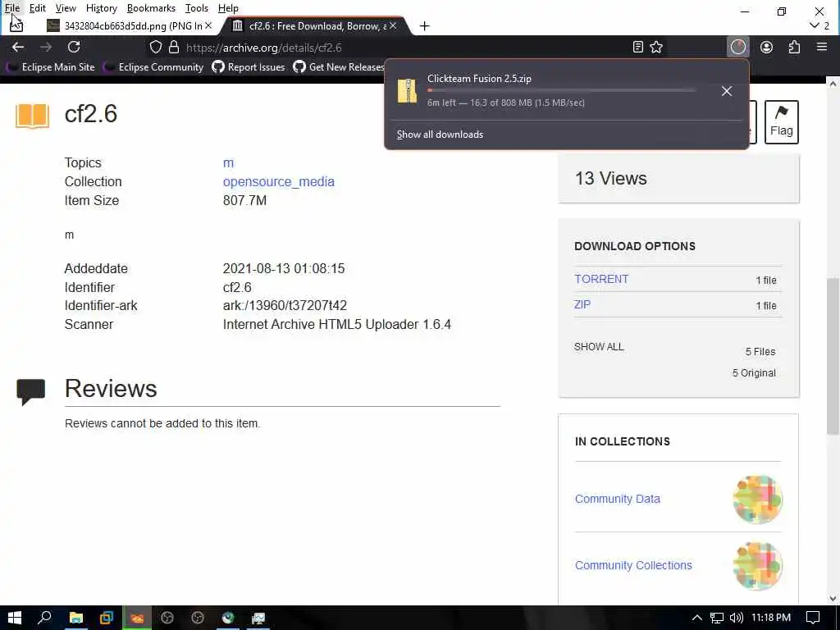Open Get New Releases bookmark
The image size is (840, 630).
point(339,67)
